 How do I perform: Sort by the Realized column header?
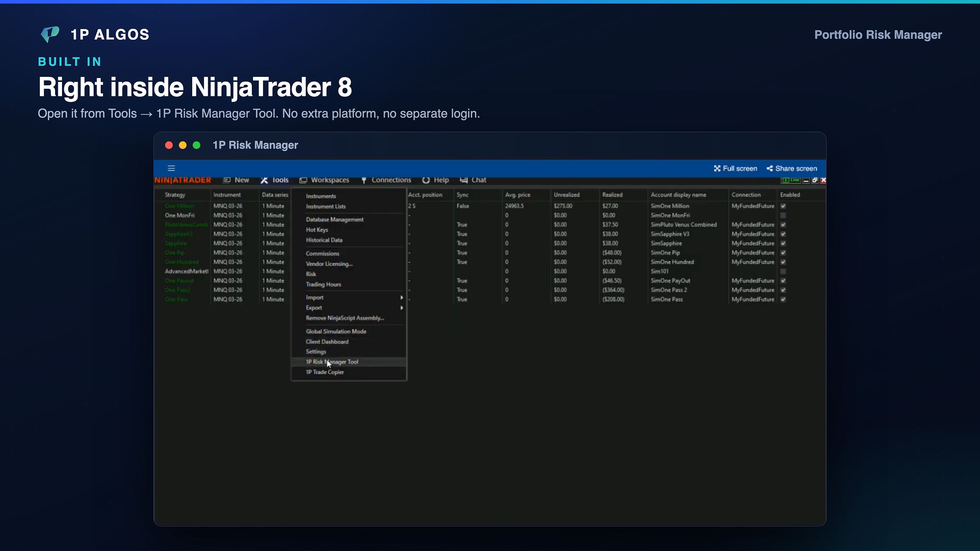point(612,195)
